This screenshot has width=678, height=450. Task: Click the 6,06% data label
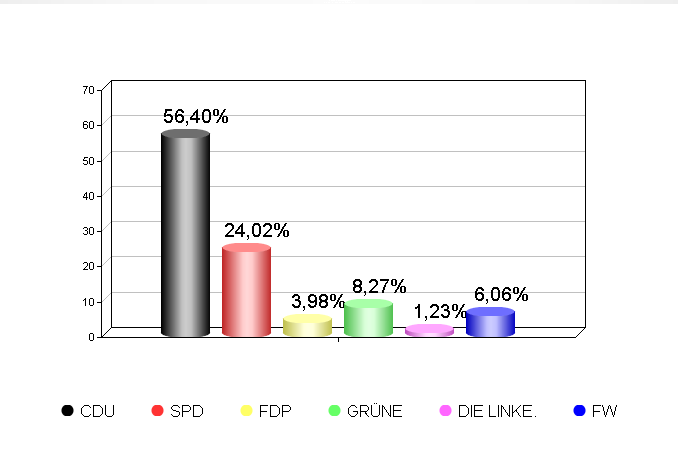click(501, 294)
